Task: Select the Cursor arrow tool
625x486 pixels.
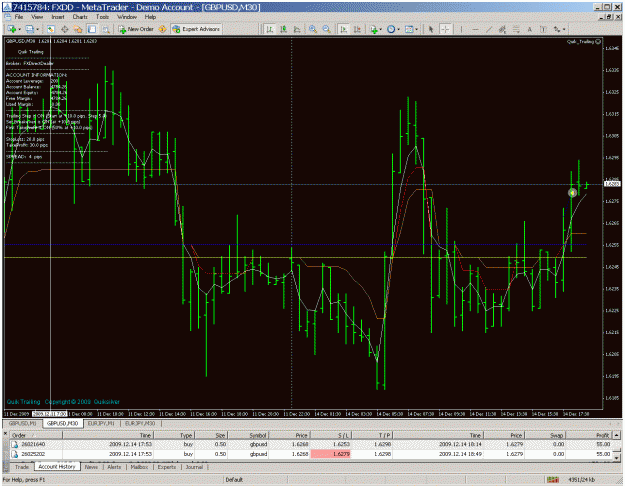Action: pos(431,29)
